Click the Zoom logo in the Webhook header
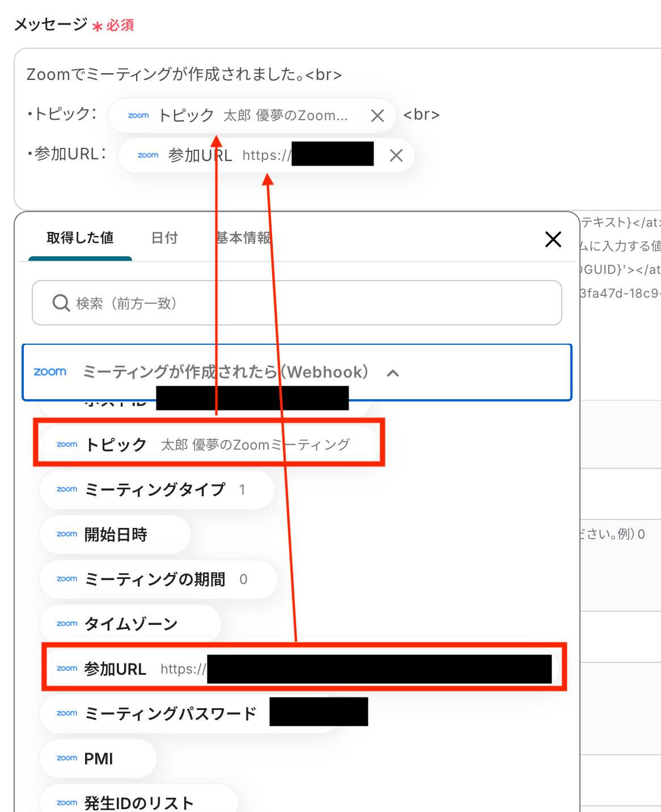 [x=50, y=372]
